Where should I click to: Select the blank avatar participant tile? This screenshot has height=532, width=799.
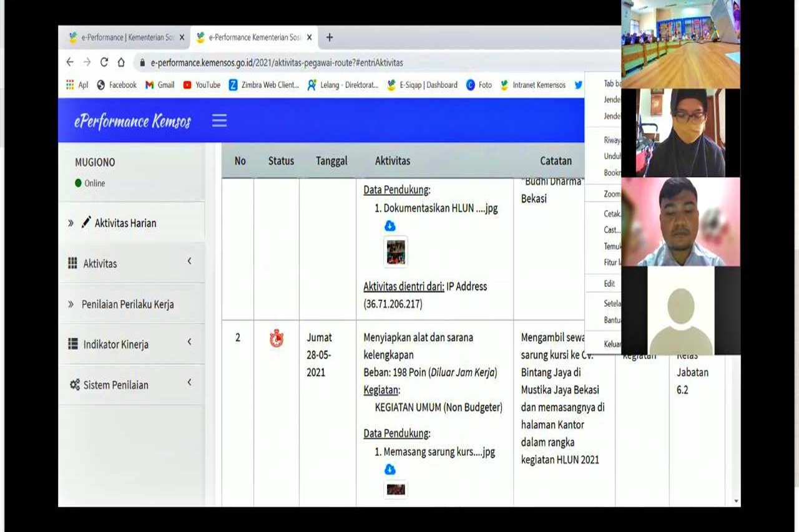(x=680, y=311)
